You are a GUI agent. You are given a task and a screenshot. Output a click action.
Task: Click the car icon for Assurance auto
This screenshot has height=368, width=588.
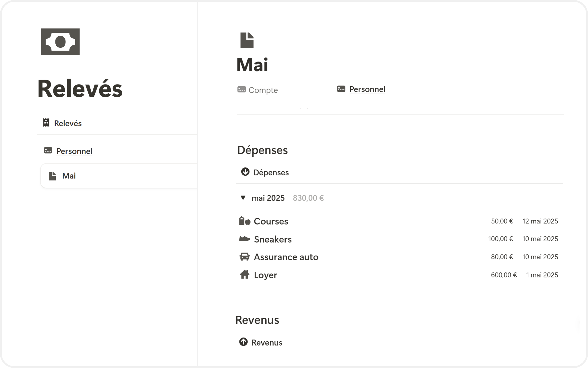coord(245,256)
